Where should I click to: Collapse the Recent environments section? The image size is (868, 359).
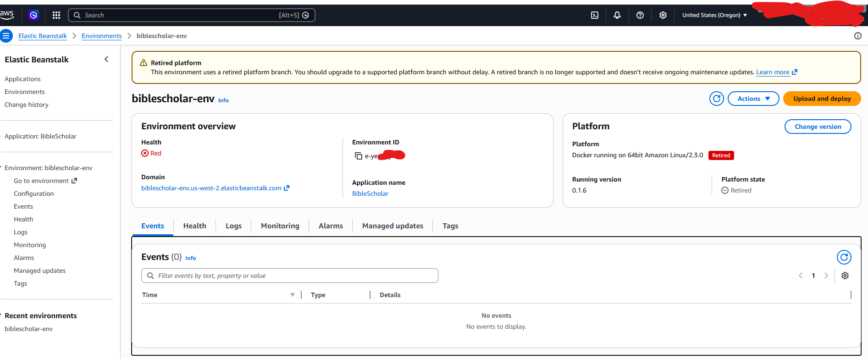pos(1,315)
